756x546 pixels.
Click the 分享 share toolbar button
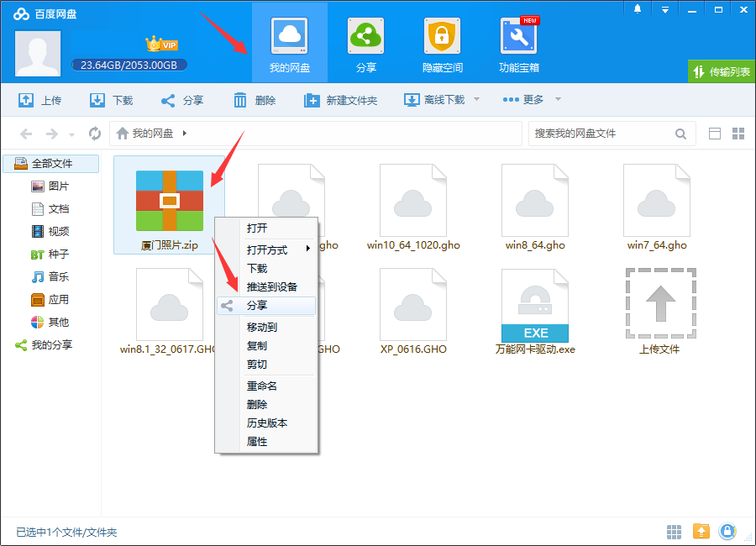click(x=182, y=100)
